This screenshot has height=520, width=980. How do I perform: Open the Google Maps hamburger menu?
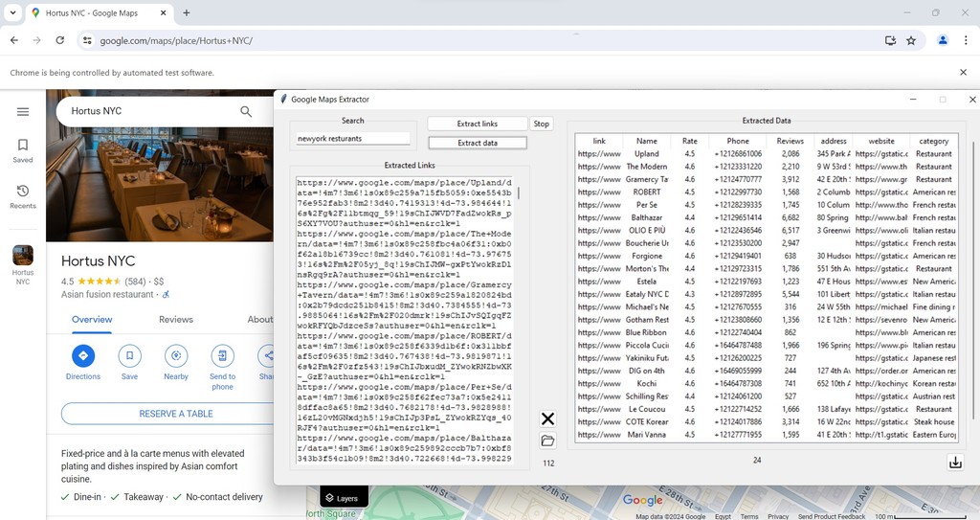coord(23,111)
